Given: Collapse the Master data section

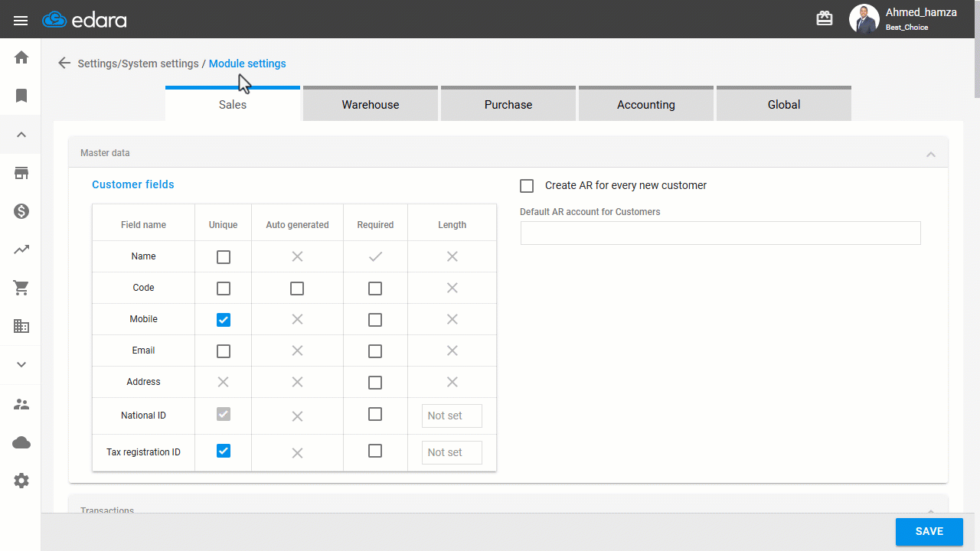Looking at the screenshot, I should pos(931,154).
